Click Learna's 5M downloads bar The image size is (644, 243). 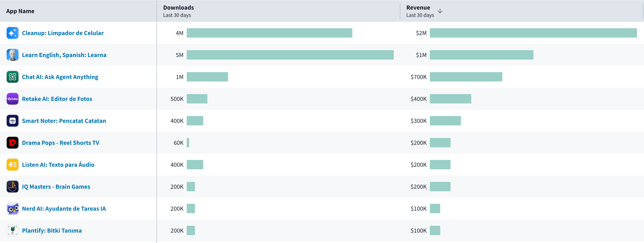coord(290,55)
